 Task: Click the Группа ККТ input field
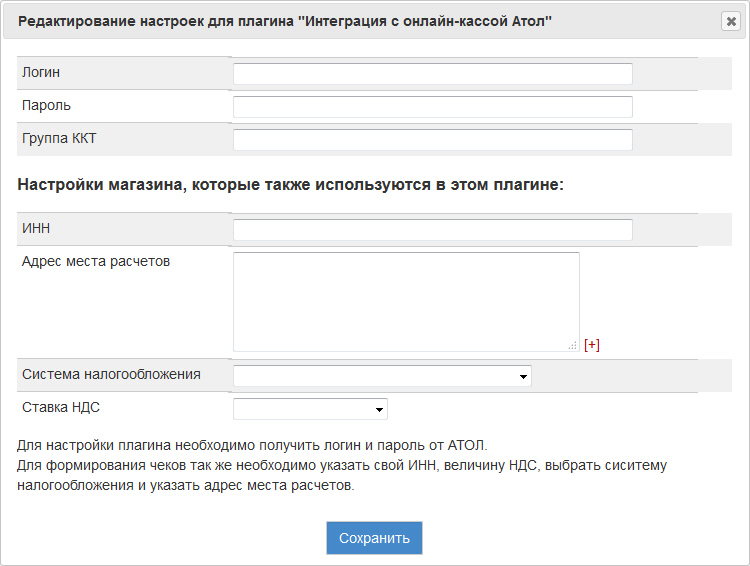(x=433, y=140)
